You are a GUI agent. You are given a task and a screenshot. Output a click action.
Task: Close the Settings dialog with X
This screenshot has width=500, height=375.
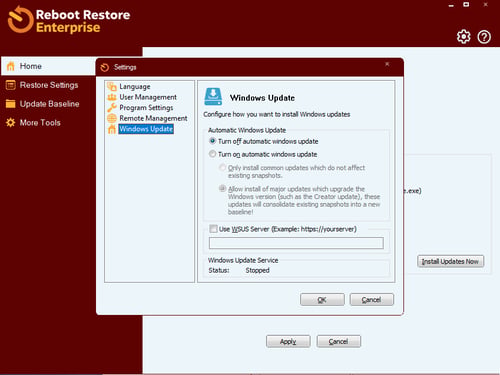coord(387,64)
